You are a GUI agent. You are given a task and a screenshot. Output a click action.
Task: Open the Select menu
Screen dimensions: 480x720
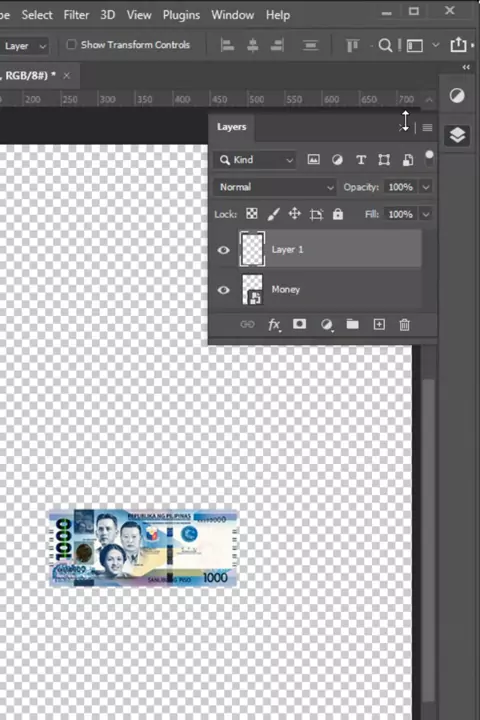[x=37, y=15]
